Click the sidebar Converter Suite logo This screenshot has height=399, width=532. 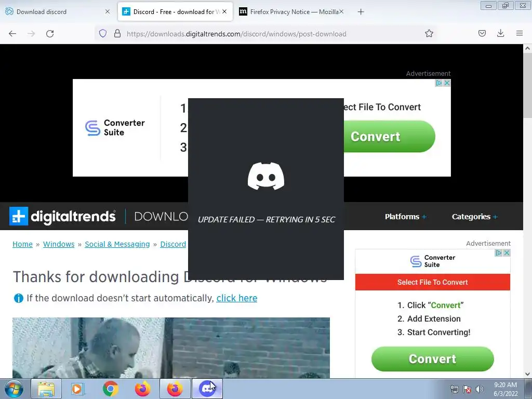coord(433,261)
